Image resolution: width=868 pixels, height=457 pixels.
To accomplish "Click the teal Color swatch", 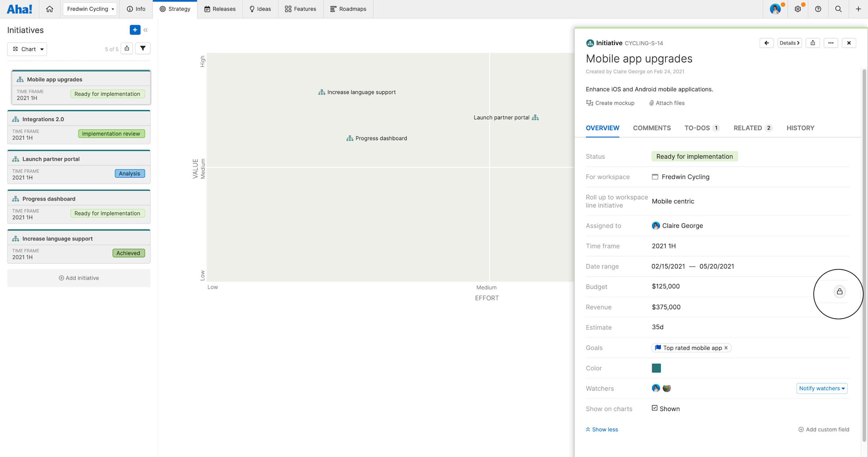I will pyautogui.click(x=656, y=368).
